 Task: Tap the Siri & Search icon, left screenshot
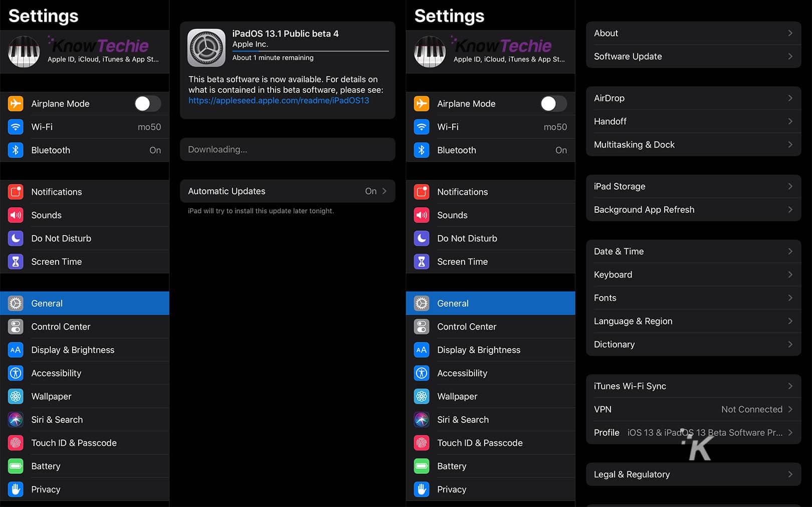click(16, 419)
